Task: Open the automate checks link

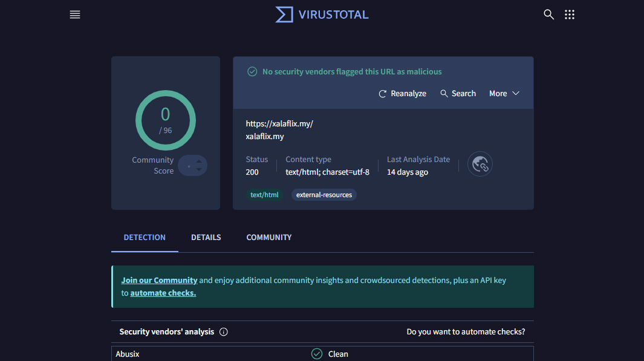Action: click(163, 293)
